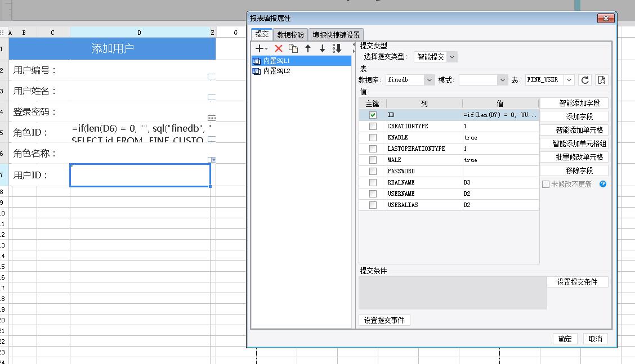635x364 pixels.
Task: Switch to the 数据校验 tab
Action: tap(291, 35)
